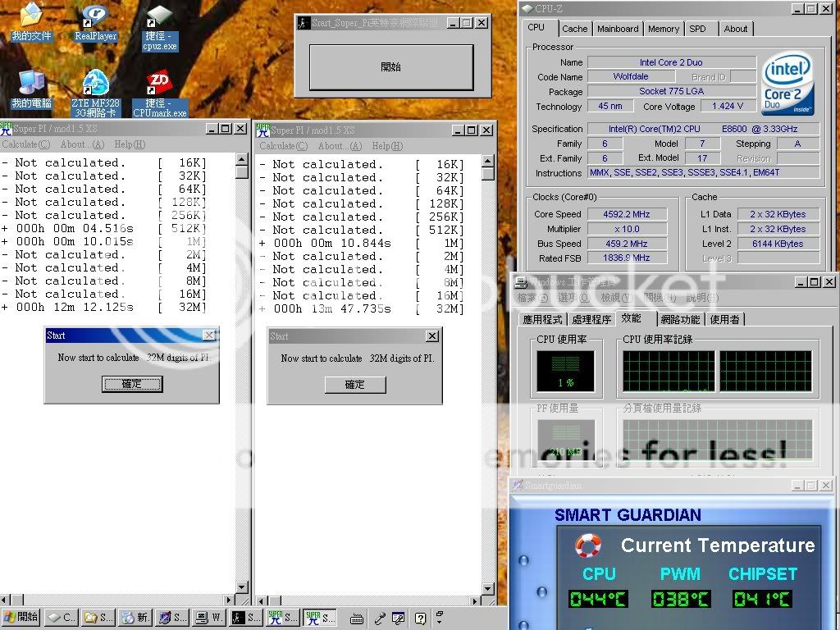Open the 我的文件 folder icon
This screenshot has height=630, width=840.
31,16
